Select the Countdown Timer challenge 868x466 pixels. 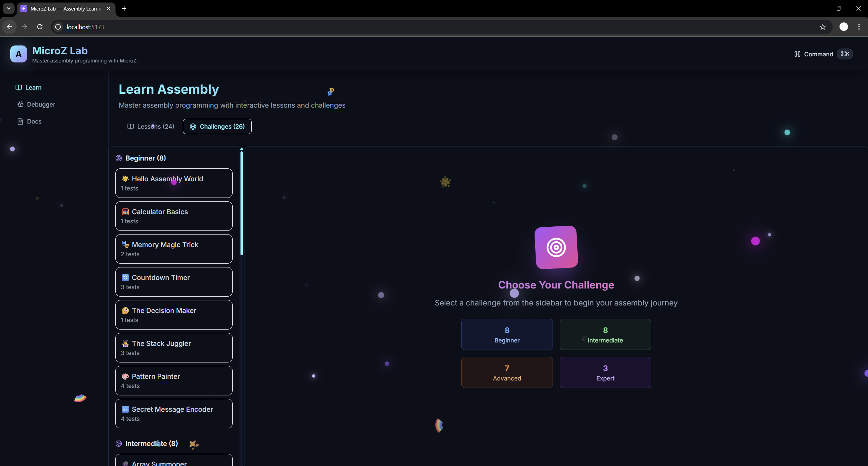pos(174,282)
